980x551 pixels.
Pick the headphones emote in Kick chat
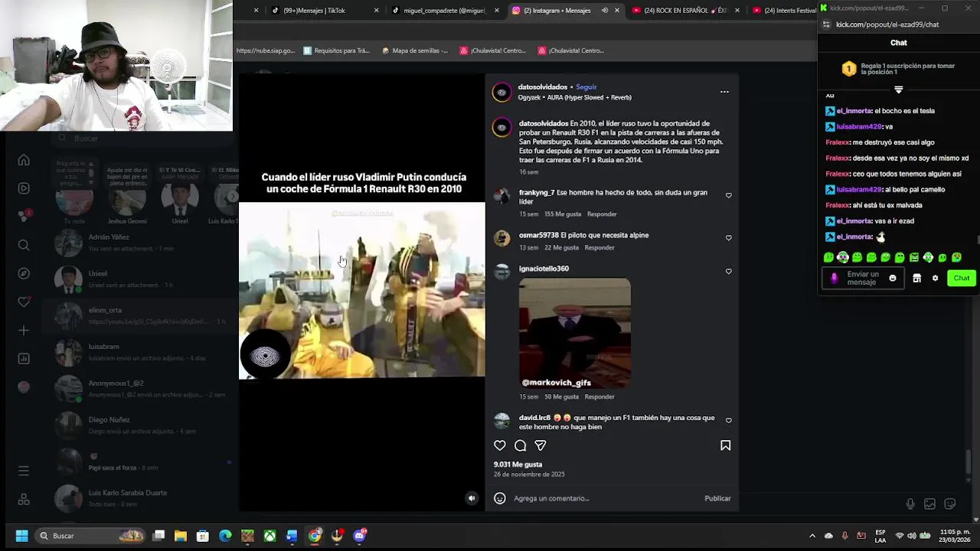843,258
